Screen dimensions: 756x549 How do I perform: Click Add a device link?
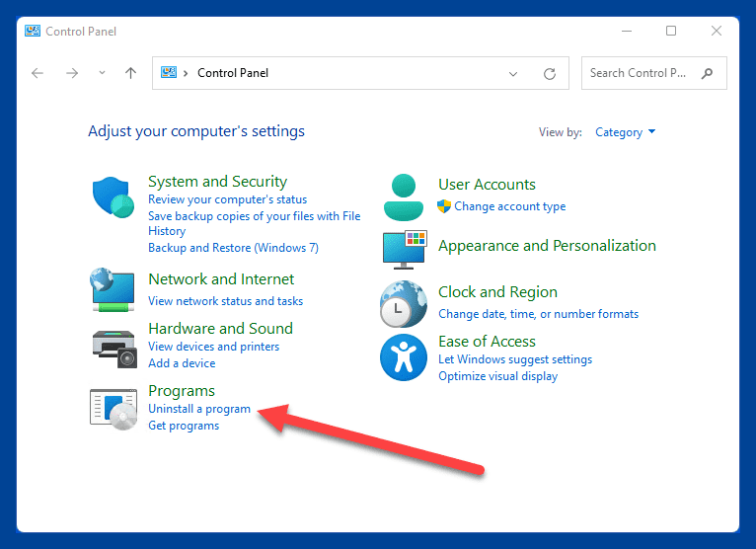click(x=182, y=363)
